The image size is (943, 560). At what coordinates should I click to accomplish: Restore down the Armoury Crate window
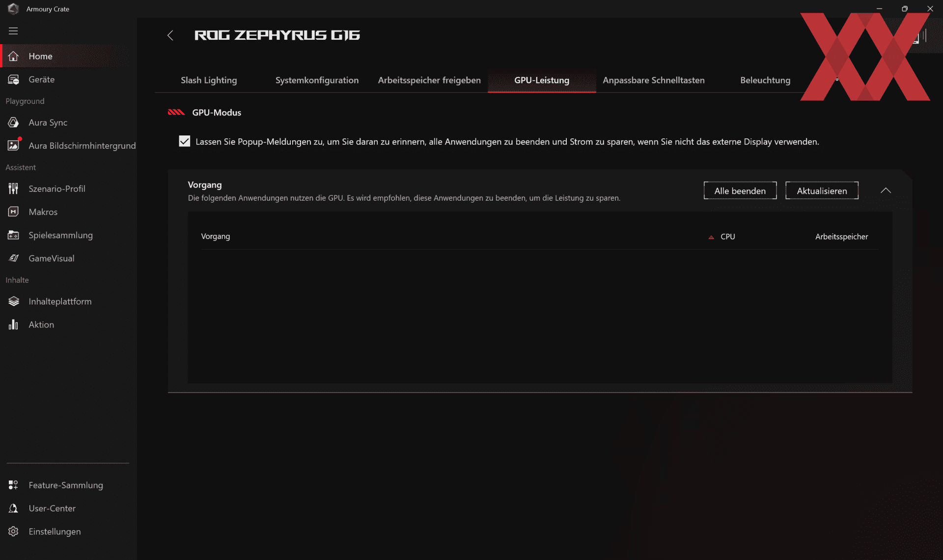coord(905,9)
